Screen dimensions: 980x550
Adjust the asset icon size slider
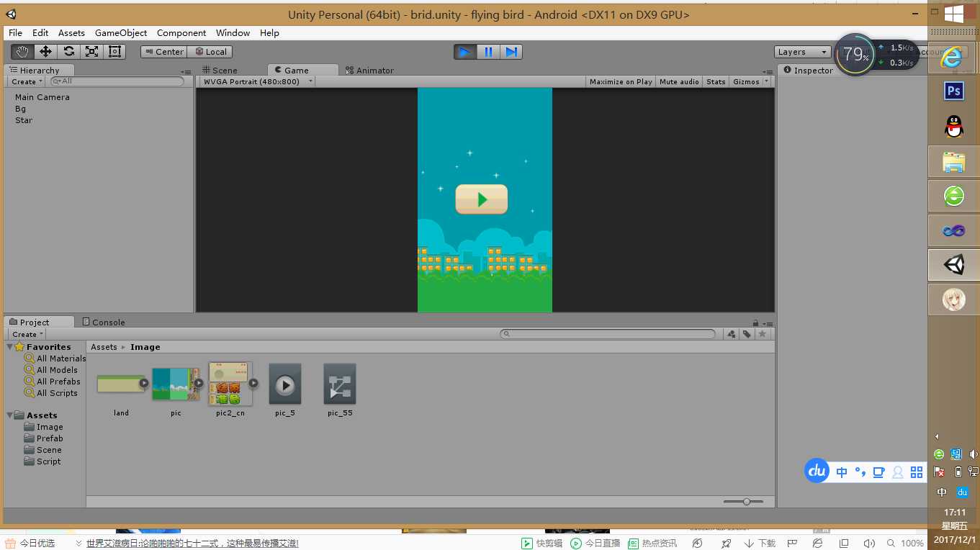pyautogui.click(x=743, y=501)
